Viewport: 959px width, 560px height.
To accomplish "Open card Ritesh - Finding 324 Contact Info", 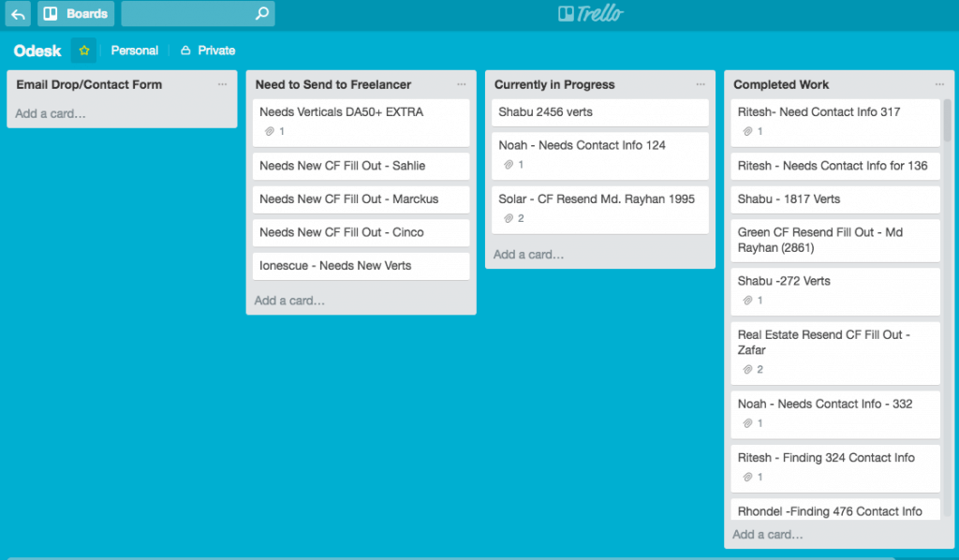I will pos(834,468).
